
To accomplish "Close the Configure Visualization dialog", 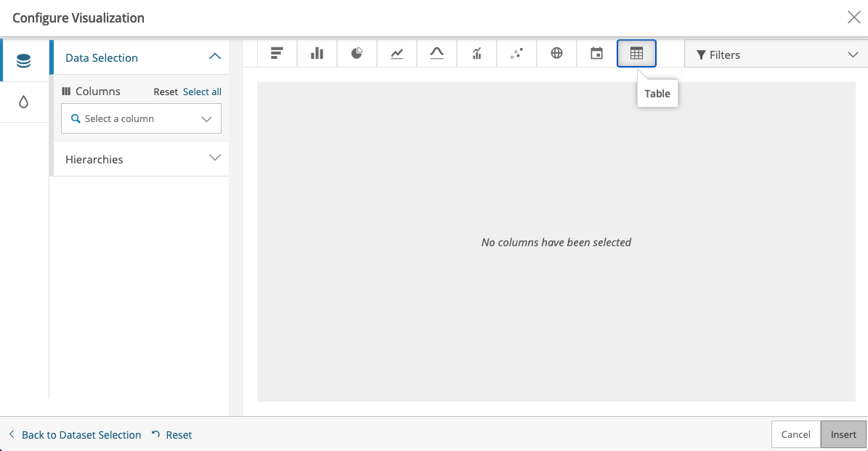I will pos(853,17).
